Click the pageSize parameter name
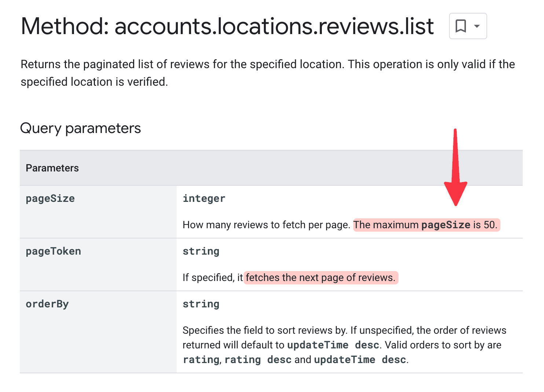Image resolution: width=544 pixels, height=392 pixels. (x=50, y=198)
